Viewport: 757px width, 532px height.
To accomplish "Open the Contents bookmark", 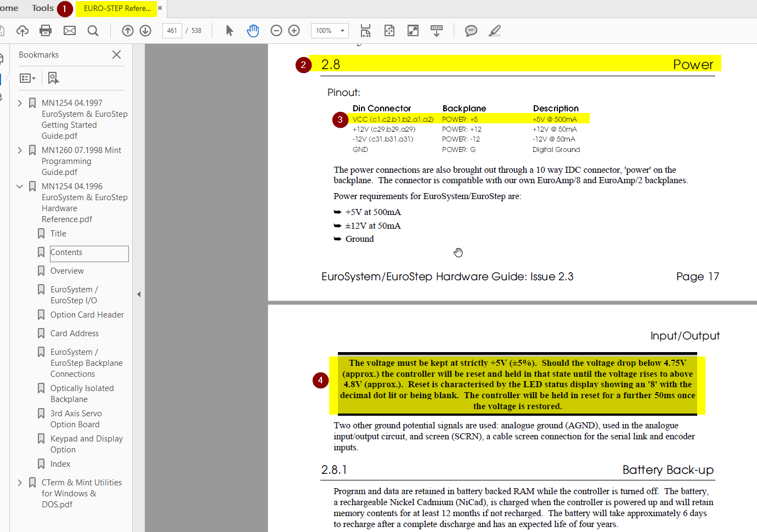I will pos(66,252).
